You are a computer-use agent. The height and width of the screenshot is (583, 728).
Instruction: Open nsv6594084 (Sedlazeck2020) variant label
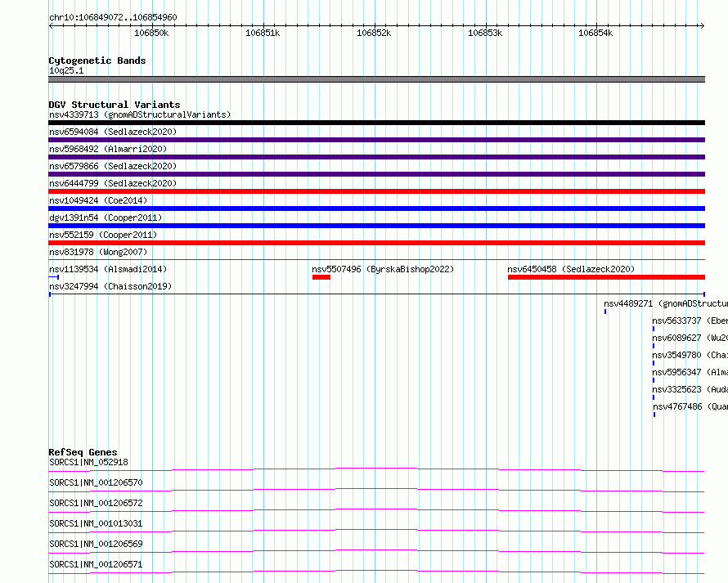113,132
